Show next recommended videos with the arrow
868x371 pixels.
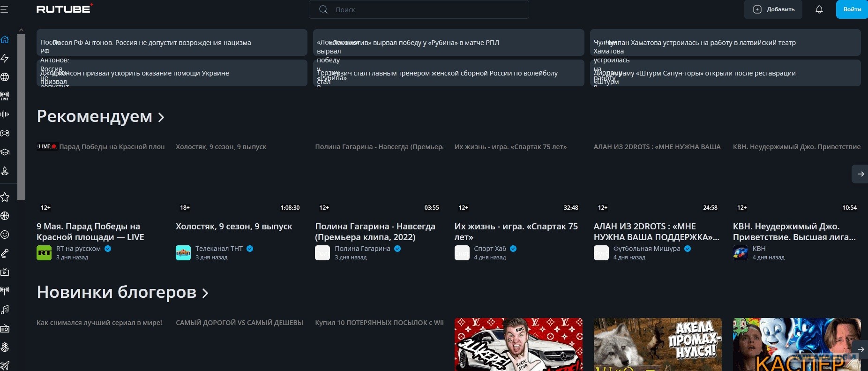tap(860, 174)
